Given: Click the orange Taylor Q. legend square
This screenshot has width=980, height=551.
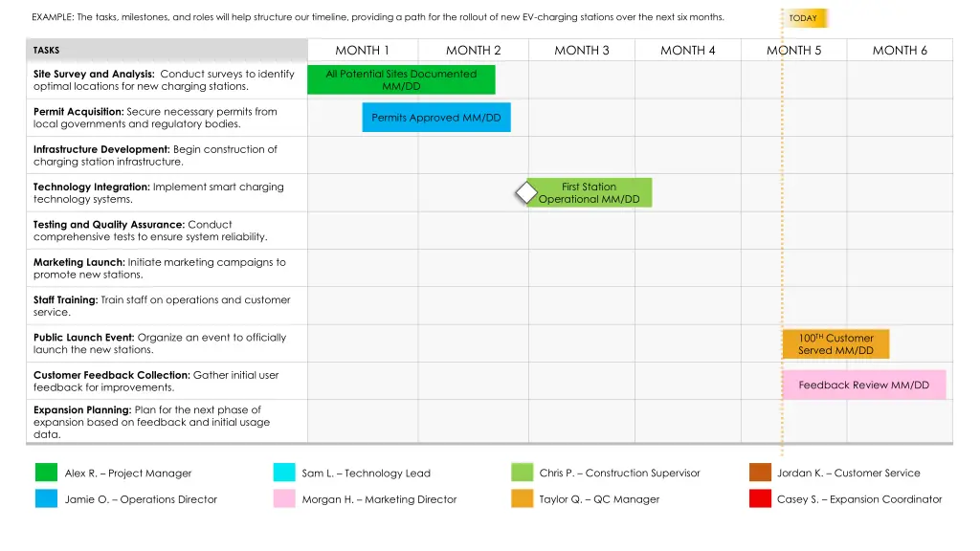Looking at the screenshot, I should tap(522, 498).
